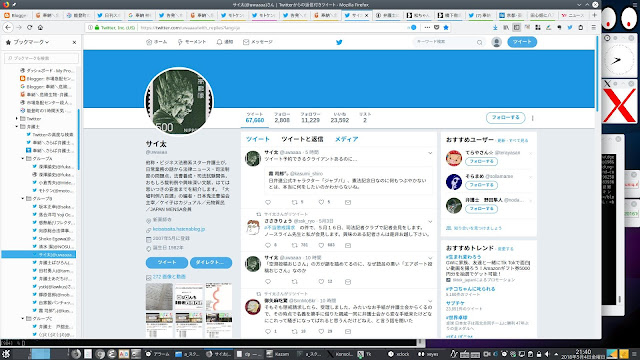
Task: Open the Firefox hamburger menu
Action: coord(593,27)
